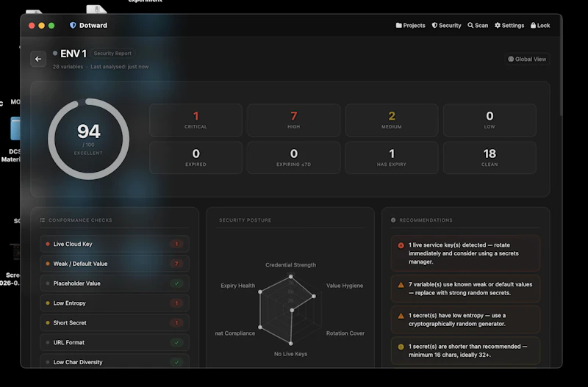This screenshot has width=588, height=387.
Task: Click the Live Cloud Key count badge
Action: [x=176, y=244]
